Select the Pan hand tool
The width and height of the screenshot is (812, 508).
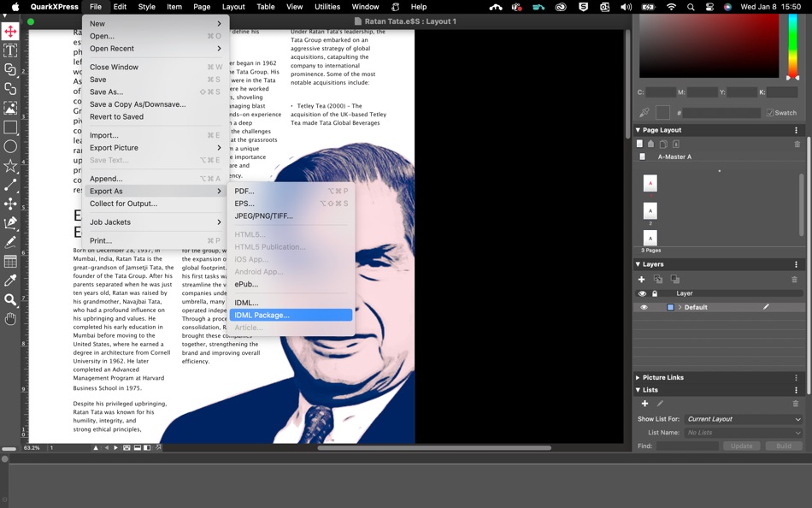tap(10, 319)
